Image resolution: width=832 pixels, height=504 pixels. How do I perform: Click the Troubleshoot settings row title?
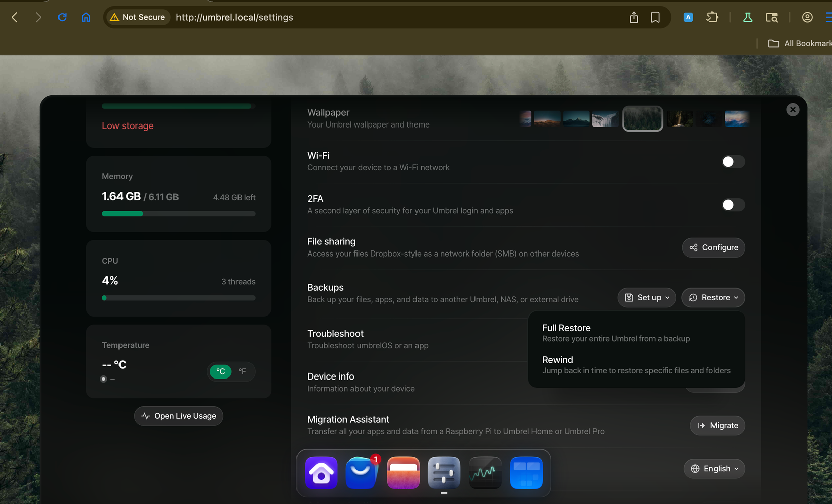[x=335, y=333]
